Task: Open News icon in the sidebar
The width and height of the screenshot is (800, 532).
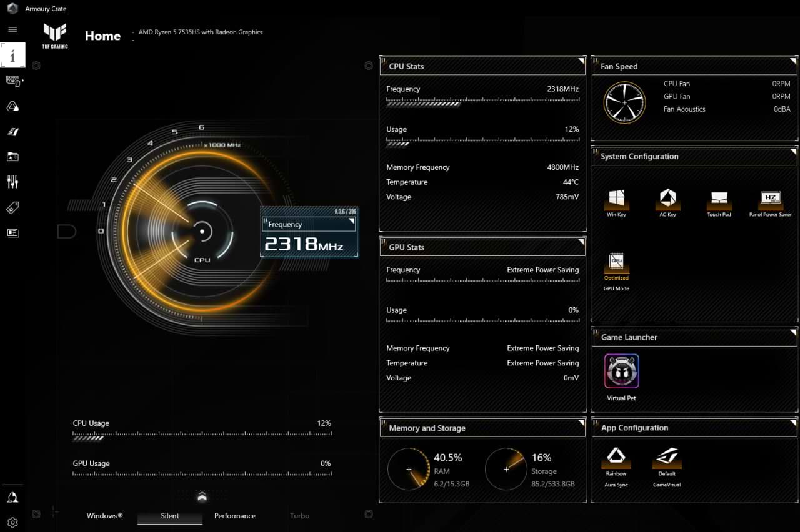Action: pos(12,233)
